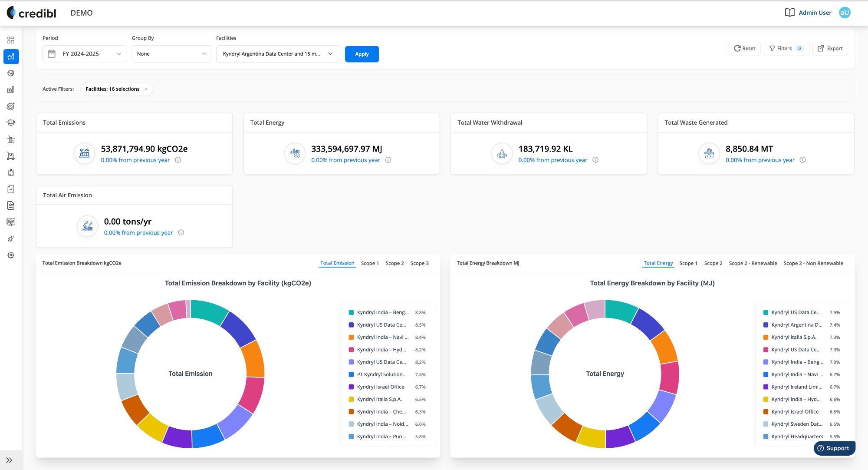868x470 pixels.
Task: Select the analytics chart sidebar icon
Action: pyautogui.click(x=11, y=56)
